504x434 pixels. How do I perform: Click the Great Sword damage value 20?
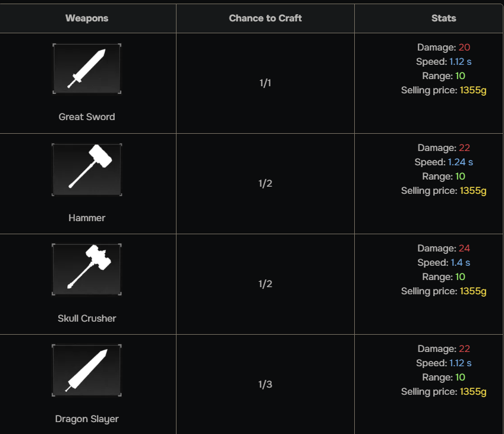(x=464, y=48)
